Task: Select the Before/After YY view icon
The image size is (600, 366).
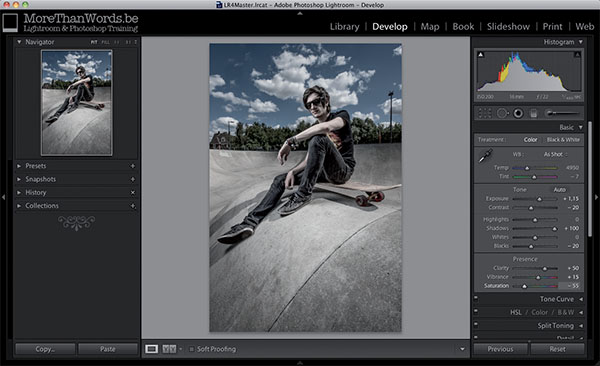Action: 169,349
